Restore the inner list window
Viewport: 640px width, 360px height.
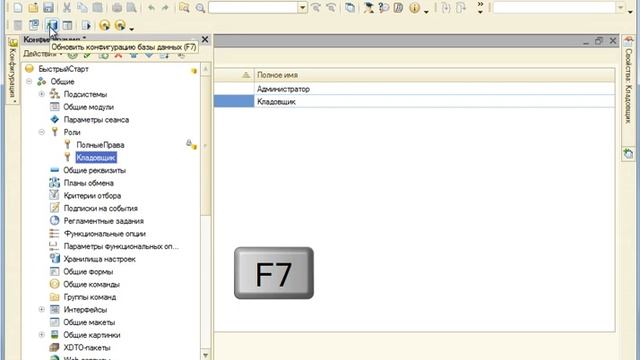(599, 41)
